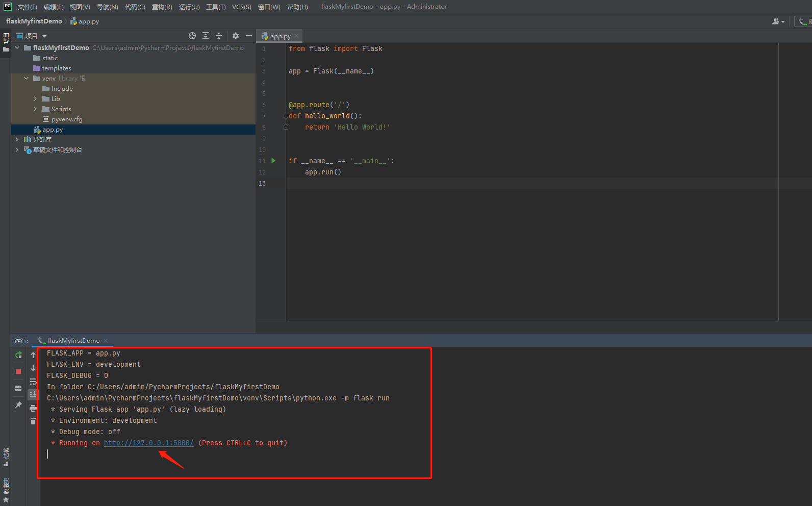Open the 导航(N) menu
Image resolution: width=812 pixels, height=506 pixels.
click(107, 7)
